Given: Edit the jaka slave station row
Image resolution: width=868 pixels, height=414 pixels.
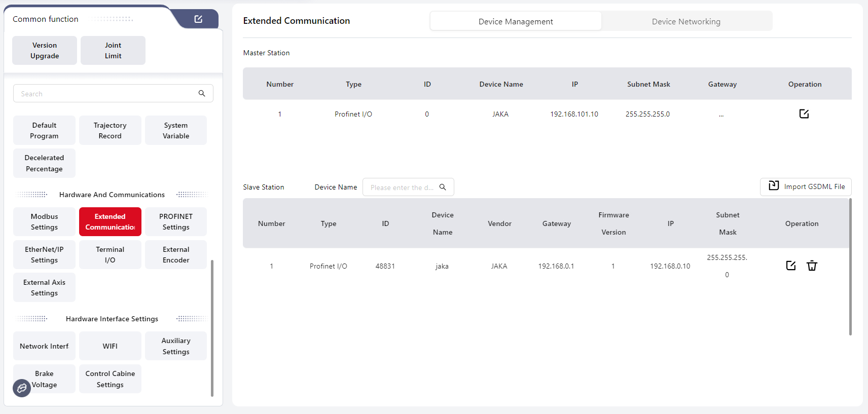Looking at the screenshot, I should (x=790, y=266).
